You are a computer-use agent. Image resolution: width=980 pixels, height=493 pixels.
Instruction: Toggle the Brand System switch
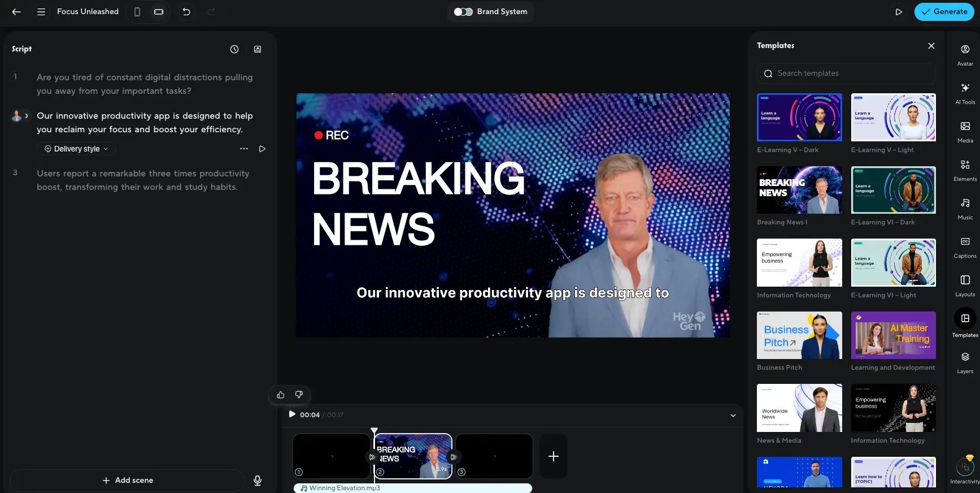(463, 12)
